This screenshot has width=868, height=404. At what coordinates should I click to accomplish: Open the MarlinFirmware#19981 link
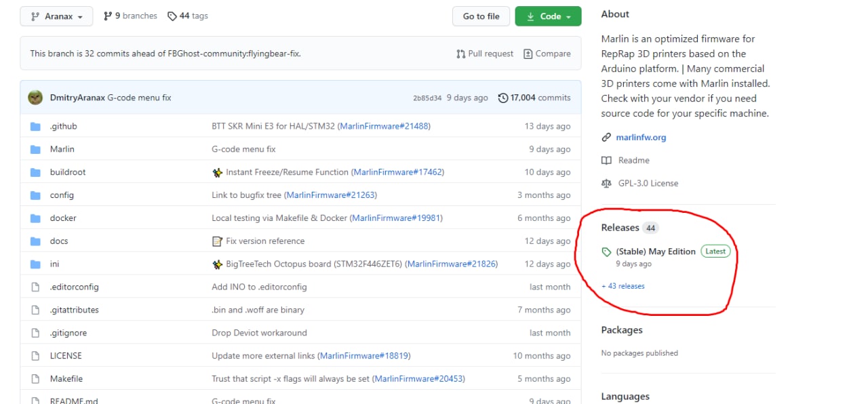(x=395, y=218)
